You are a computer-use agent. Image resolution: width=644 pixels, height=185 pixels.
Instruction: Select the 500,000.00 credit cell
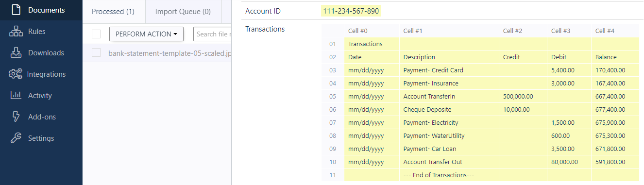(x=523, y=96)
